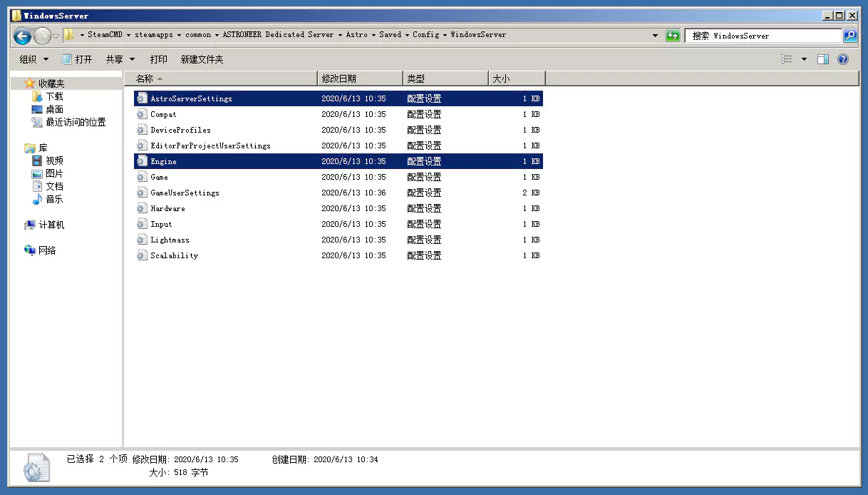The height and width of the screenshot is (495, 868).
Task: Click the common breadcrumb segment
Action: pyautogui.click(x=198, y=35)
